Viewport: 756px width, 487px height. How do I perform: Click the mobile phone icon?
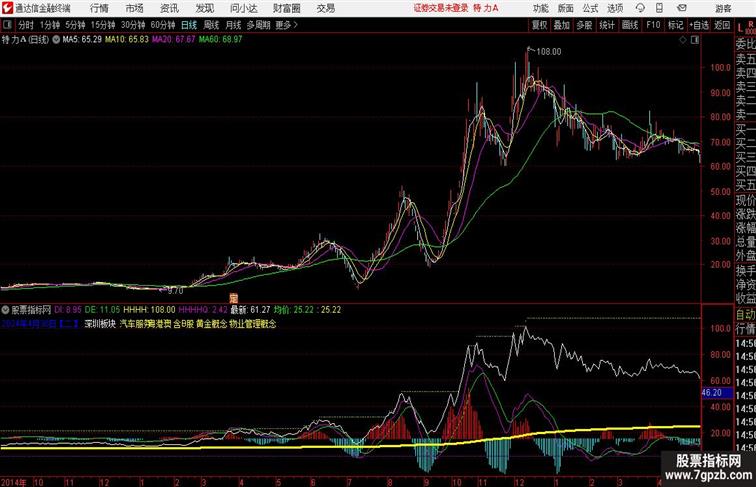pos(659,8)
